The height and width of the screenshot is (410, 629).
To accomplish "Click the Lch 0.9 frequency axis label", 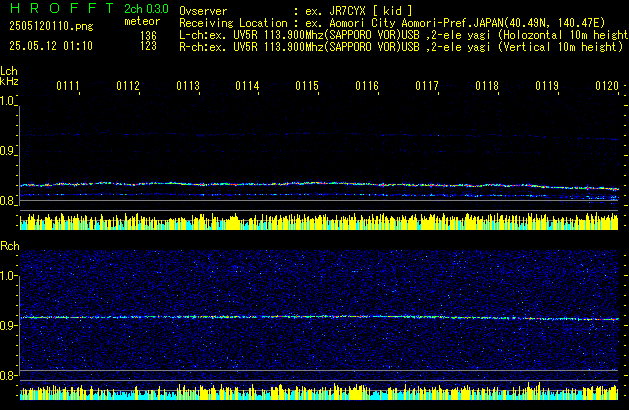I will pos(7,151).
